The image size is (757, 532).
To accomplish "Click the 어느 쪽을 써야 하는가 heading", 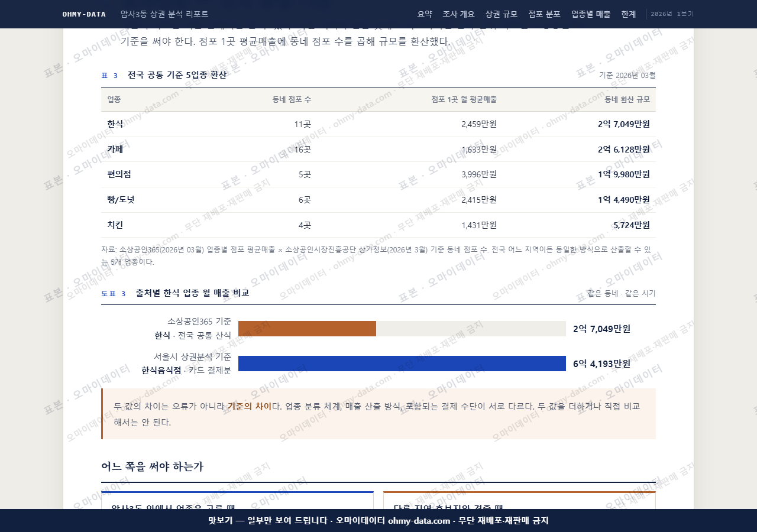I will (153, 466).
